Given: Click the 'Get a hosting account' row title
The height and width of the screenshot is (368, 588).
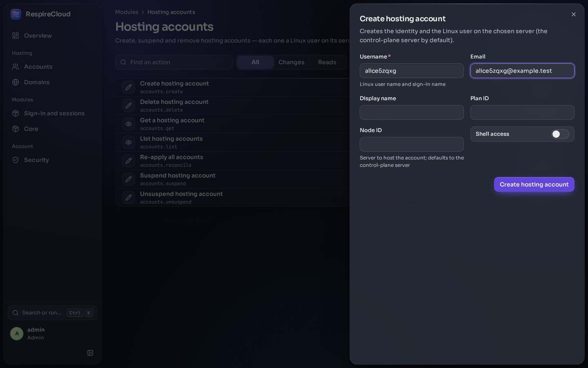Looking at the screenshot, I should [x=172, y=120].
